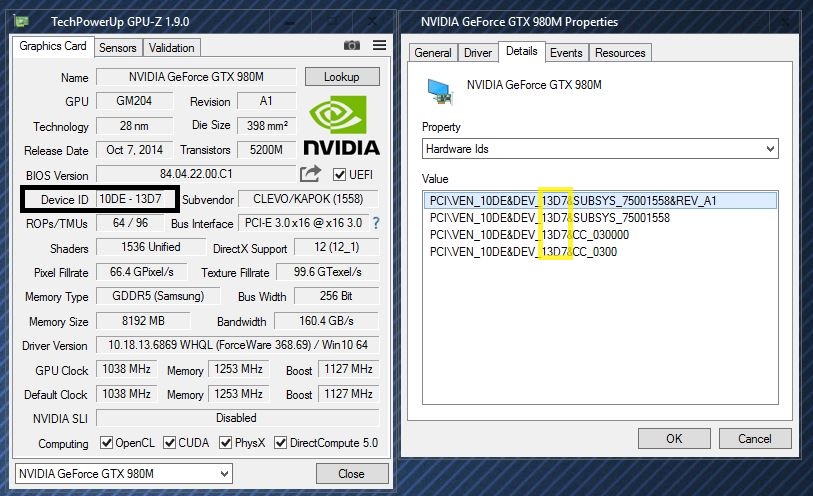Open the Resources tab in Properties

pyautogui.click(x=620, y=53)
